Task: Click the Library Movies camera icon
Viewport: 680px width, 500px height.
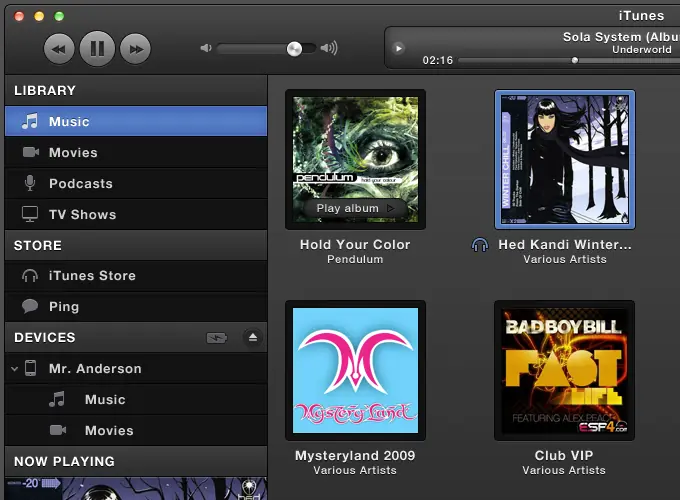Action: (x=31, y=152)
